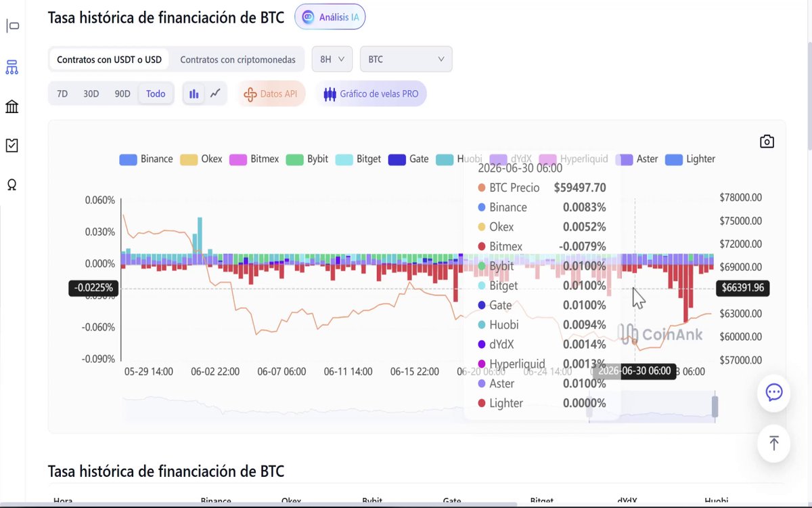812x508 pixels.
Task: Select the 7D time range
Action: coord(62,93)
